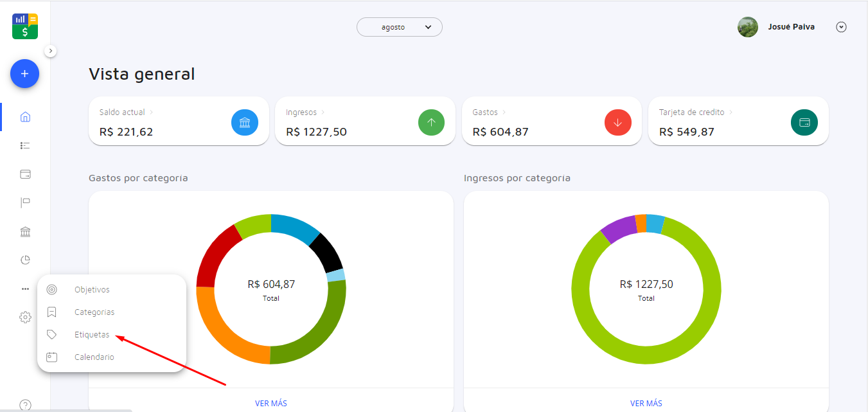
Task: Choose Calendario in the popup menu
Action: [94, 357]
